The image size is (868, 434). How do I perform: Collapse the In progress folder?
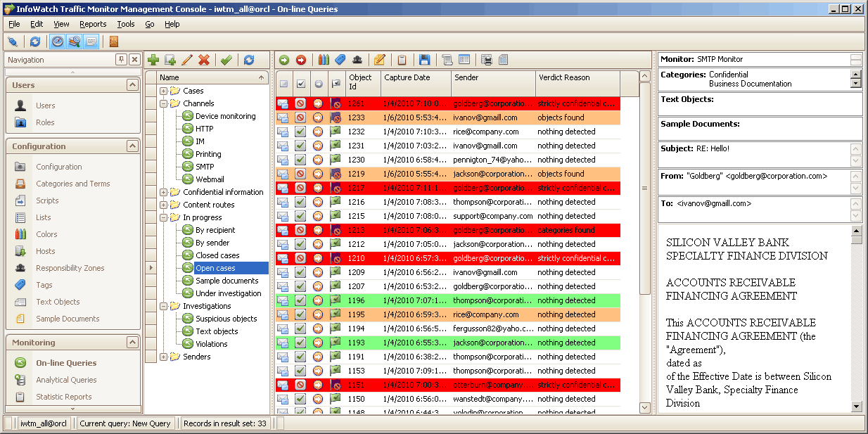(164, 217)
